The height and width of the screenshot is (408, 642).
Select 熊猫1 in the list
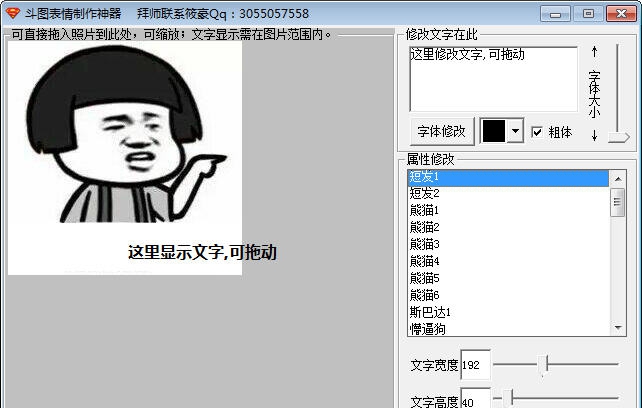click(508, 210)
